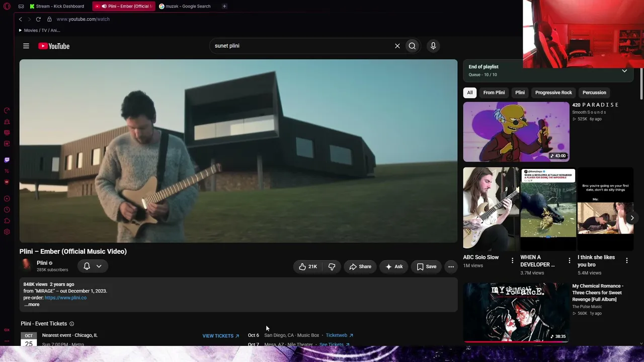Select the All filter chip
The width and height of the screenshot is (644, 362).
pos(470,93)
